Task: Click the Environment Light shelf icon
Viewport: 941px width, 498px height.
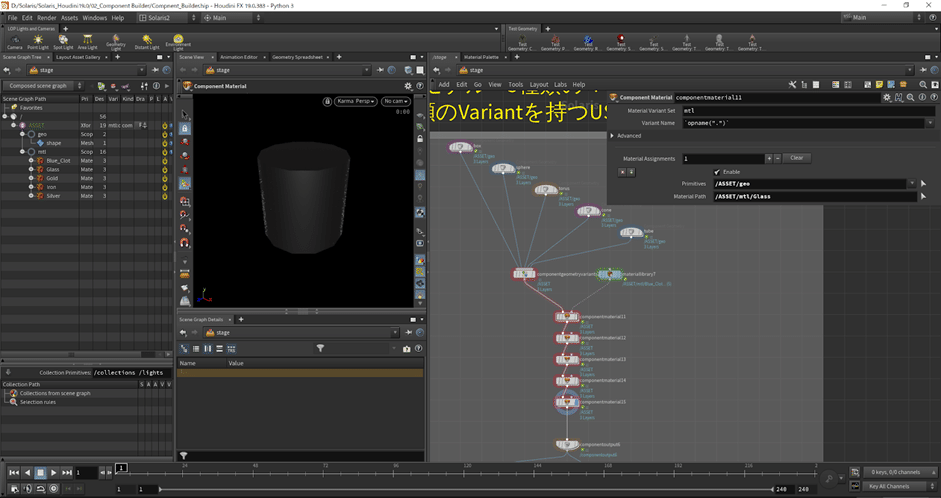Action: [178, 40]
